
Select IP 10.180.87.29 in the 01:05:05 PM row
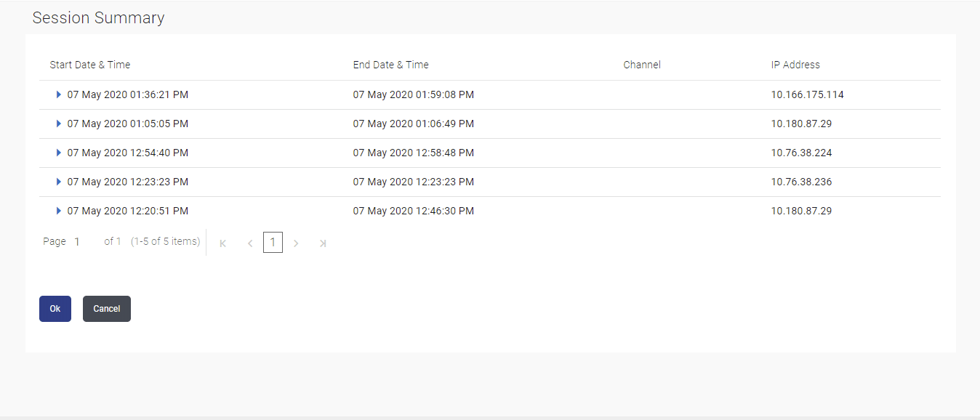[x=802, y=124]
